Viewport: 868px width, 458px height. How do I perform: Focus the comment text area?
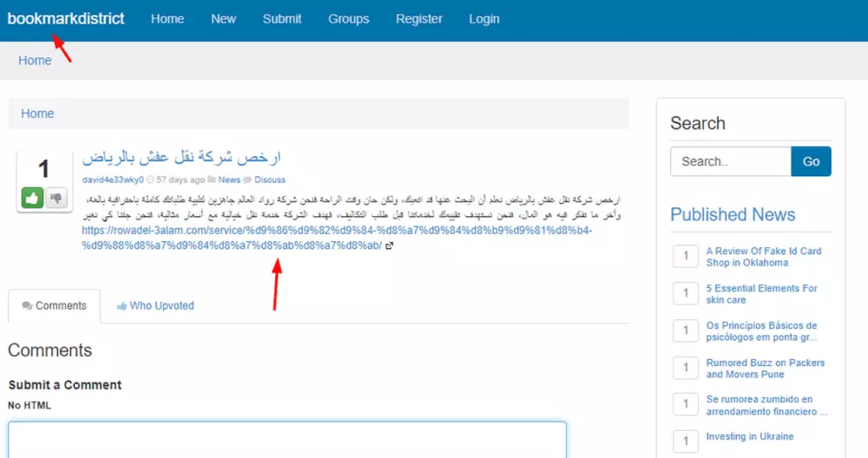point(287,440)
